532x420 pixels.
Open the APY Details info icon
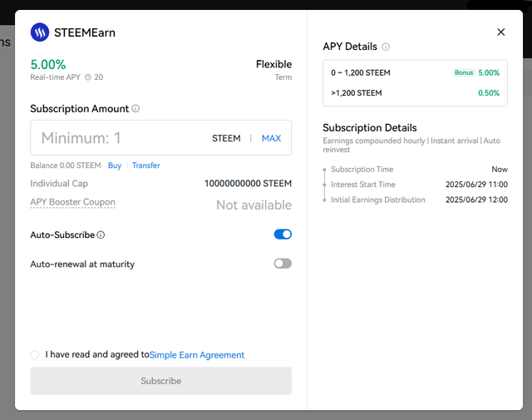point(386,47)
